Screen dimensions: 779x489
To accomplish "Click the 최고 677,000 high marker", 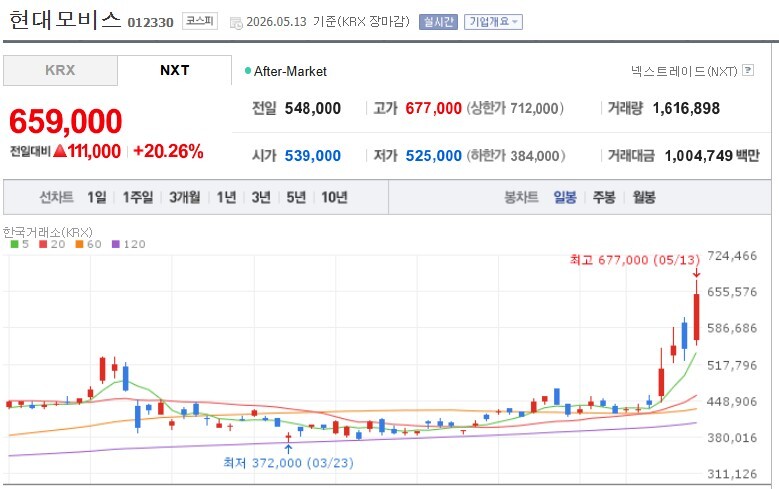I will (634, 260).
